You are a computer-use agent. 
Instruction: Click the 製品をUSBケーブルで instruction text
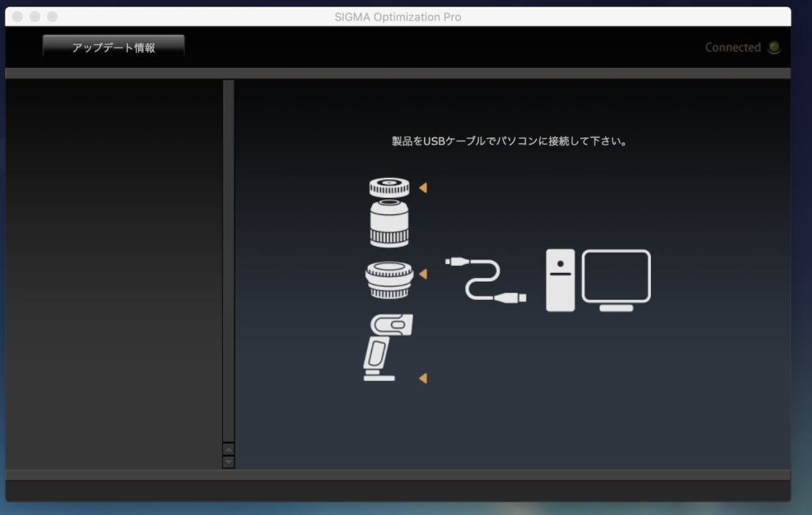(x=510, y=141)
